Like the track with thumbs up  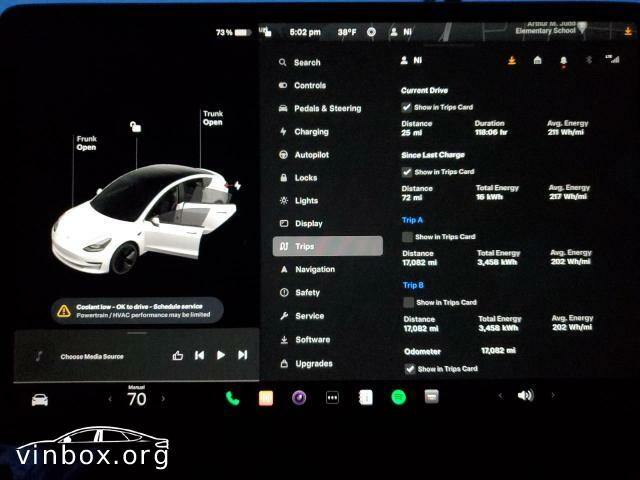(178, 356)
